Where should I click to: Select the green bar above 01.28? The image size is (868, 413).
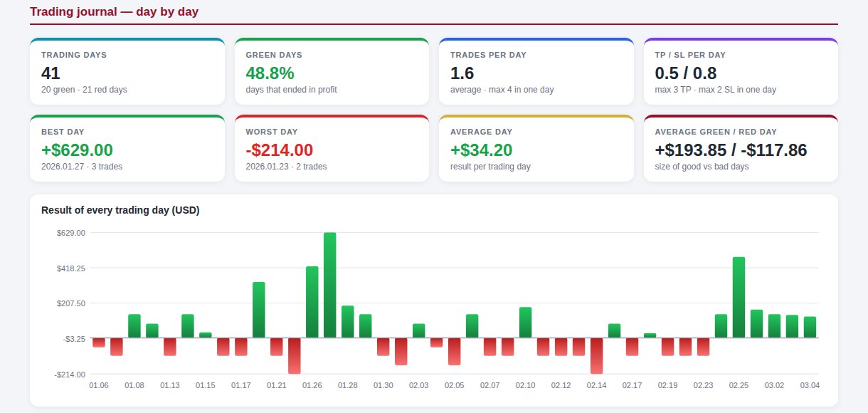(x=348, y=322)
